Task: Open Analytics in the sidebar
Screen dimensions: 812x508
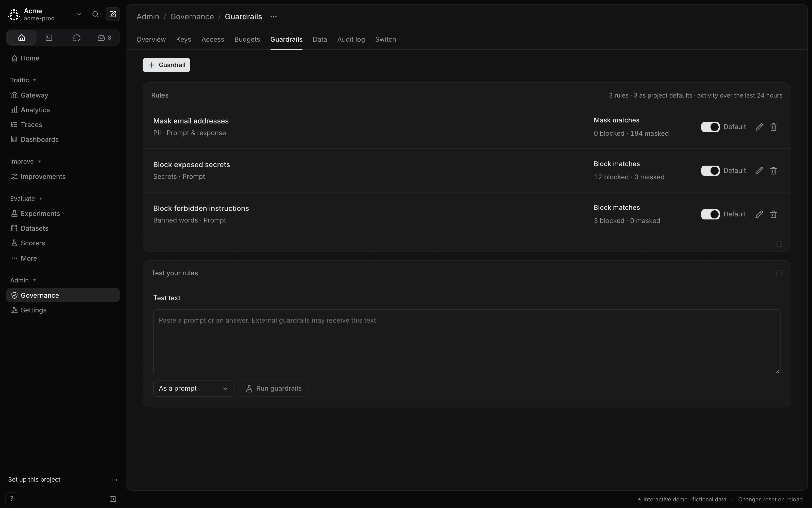Action: click(x=63, y=110)
